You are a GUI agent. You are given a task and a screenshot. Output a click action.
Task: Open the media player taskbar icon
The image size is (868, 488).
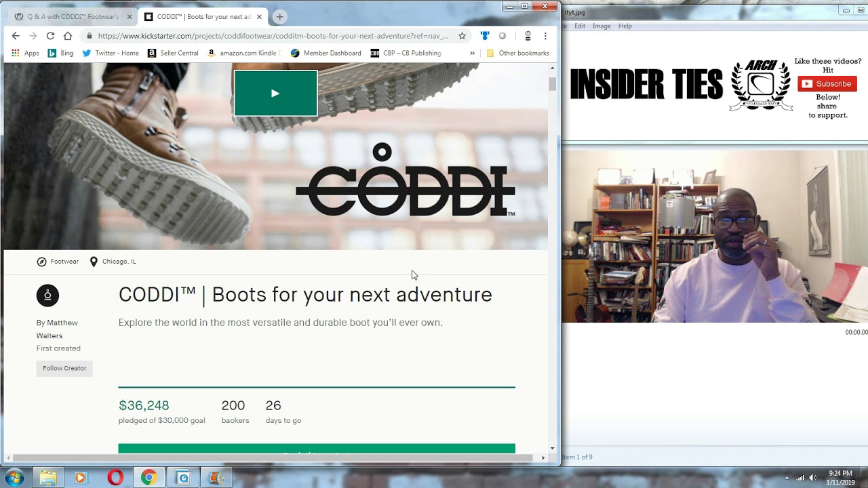pyautogui.click(x=81, y=478)
